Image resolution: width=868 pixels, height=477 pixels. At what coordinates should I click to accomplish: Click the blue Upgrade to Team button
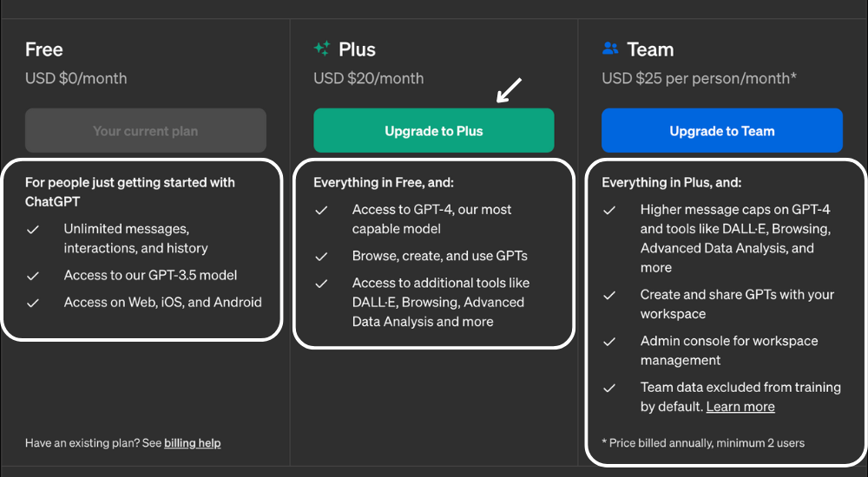pos(722,131)
